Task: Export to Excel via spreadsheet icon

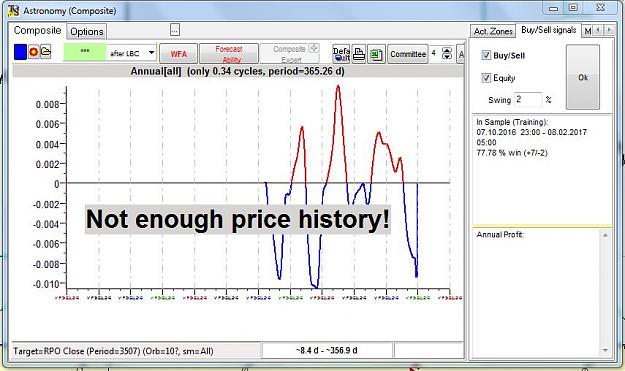Action: pos(376,54)
